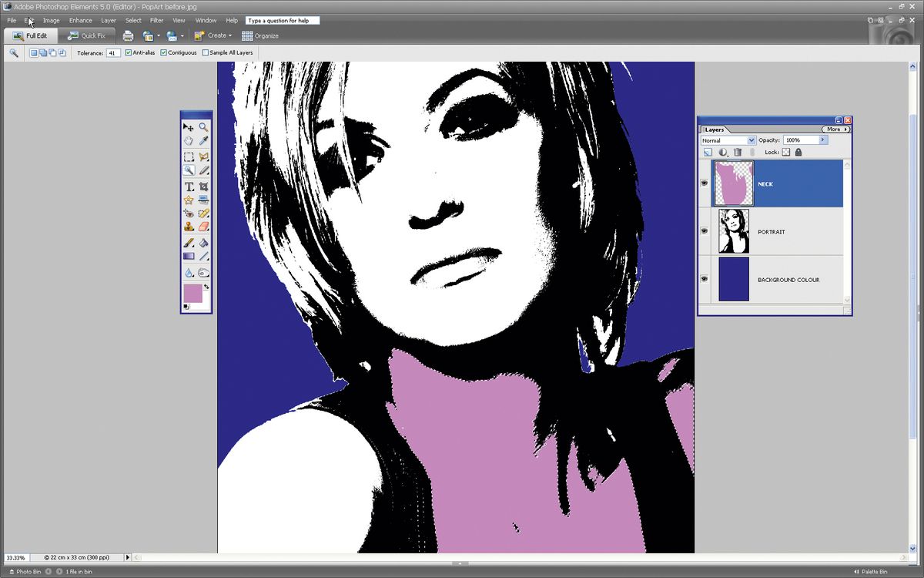
Task: Select the Clone Stamp tool
Action: coord(189,227)
